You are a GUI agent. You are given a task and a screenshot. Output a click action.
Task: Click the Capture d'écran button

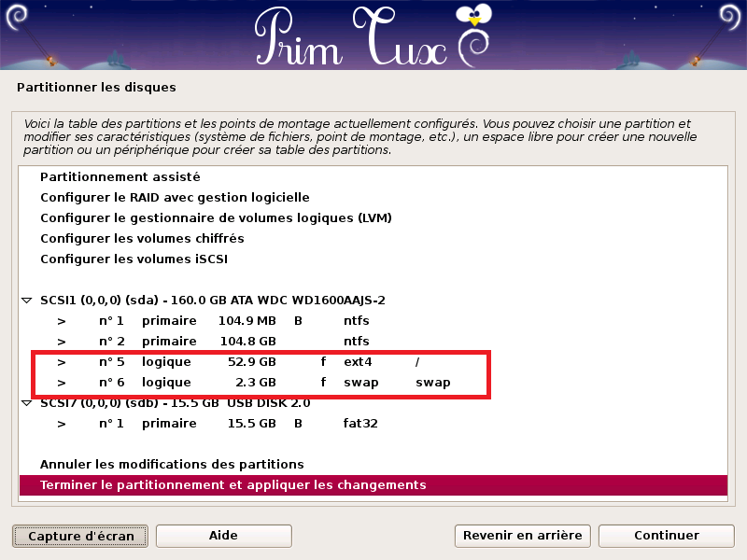tap(80, 536)
